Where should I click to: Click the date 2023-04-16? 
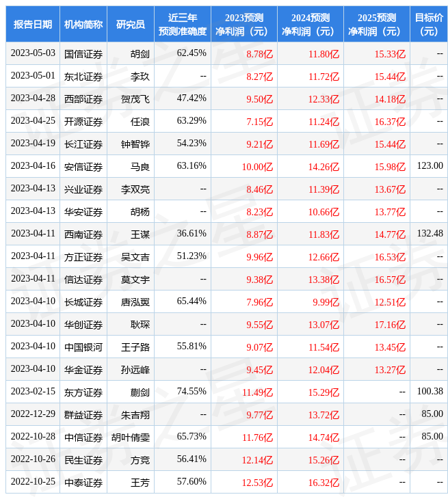pos(33,166)
